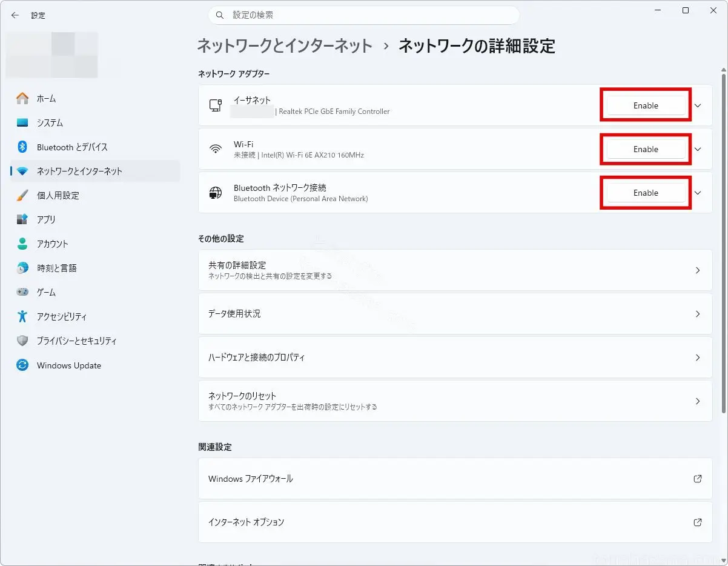Click データ使用状況 title text
The height and width of the screenshot is (566, 728).
(234, 314)
